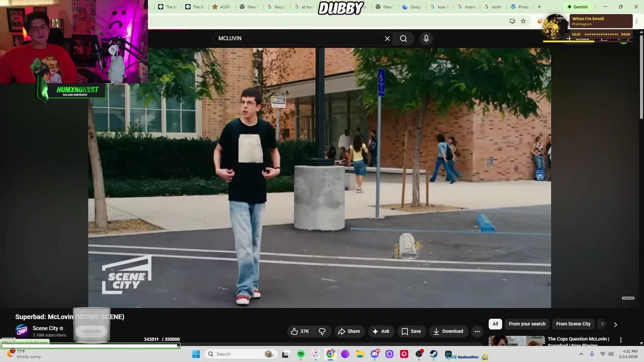Open Chrome from the taskbar
This screenshot has width=644, height=362.
tap(331, 354)
